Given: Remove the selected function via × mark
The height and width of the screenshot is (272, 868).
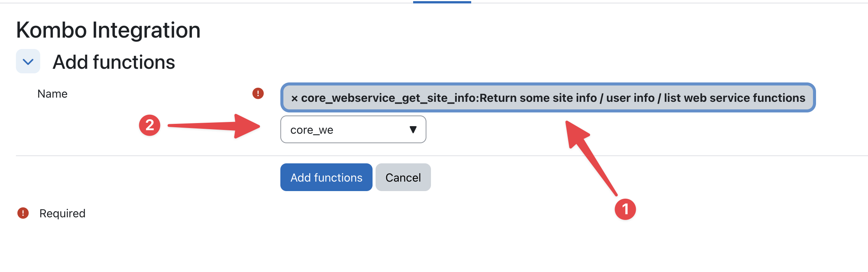Looking at the screenshot, I should [294, 98].
